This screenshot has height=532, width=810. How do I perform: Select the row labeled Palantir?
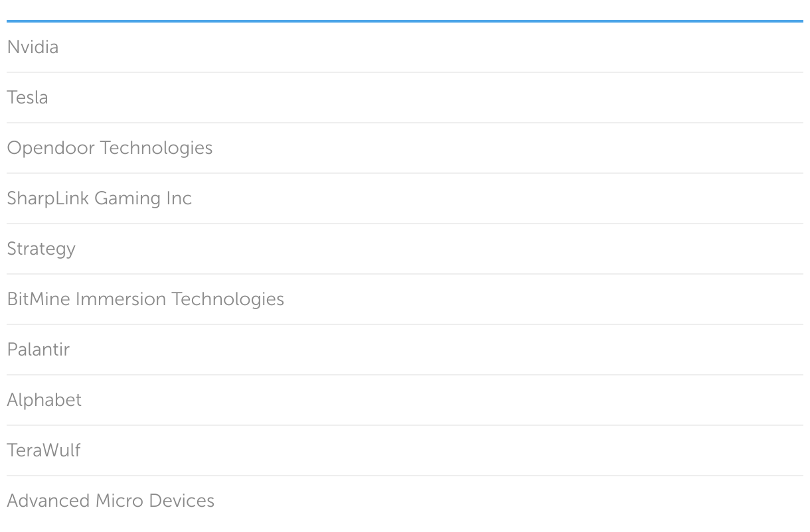pos(38,350)
